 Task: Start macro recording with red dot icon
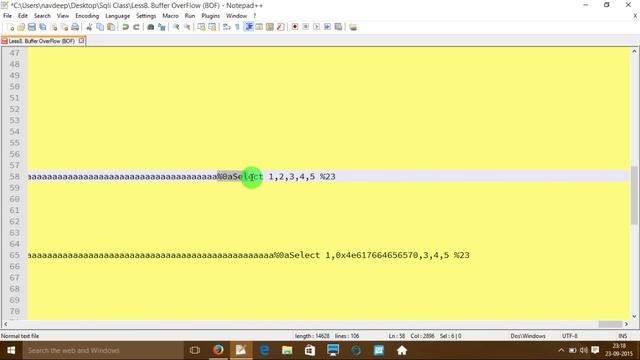click(x=295, y=27)
